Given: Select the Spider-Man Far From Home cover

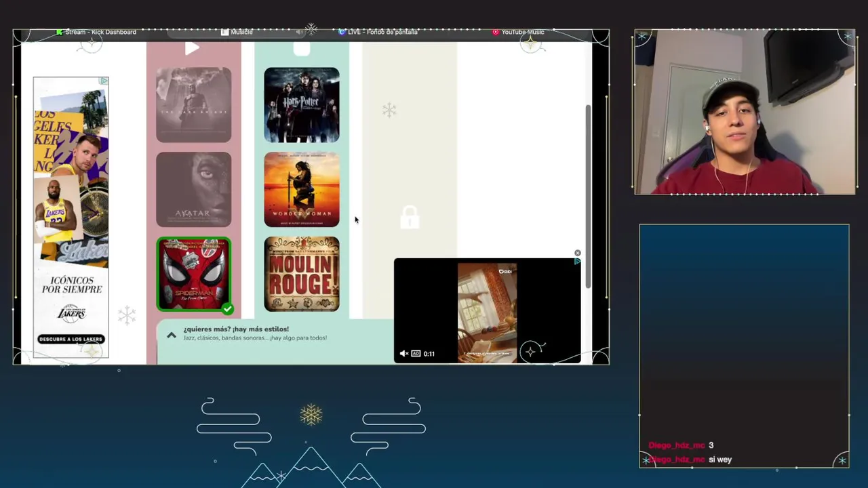Looking at the screenshot, I should point(194,274).
